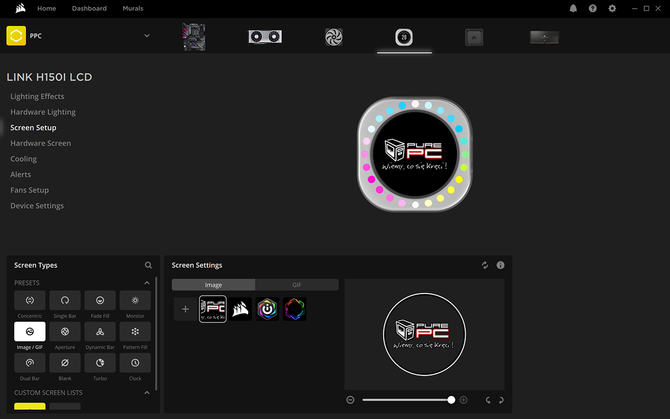Select the rainbow hexagon image thumbnail
The image size is (670, 419).
click(x=294, y=309)
